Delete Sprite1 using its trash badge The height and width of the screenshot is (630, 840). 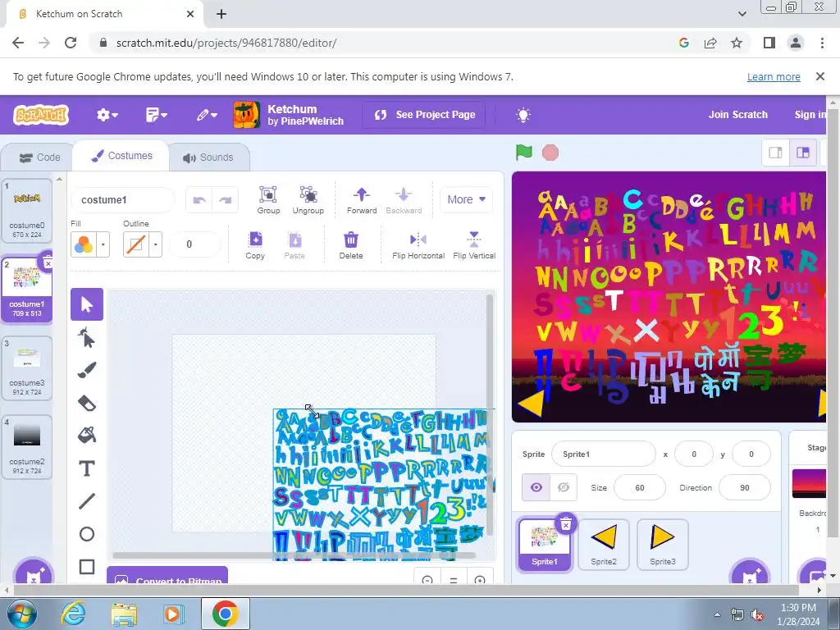[x=566, y=524]
